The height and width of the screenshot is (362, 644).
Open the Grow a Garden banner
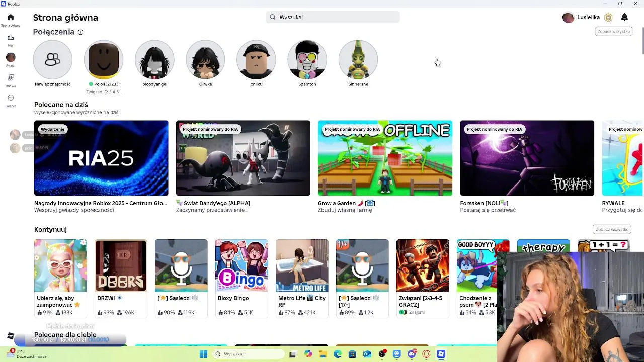pyautogui.click(x=385, y=158)
